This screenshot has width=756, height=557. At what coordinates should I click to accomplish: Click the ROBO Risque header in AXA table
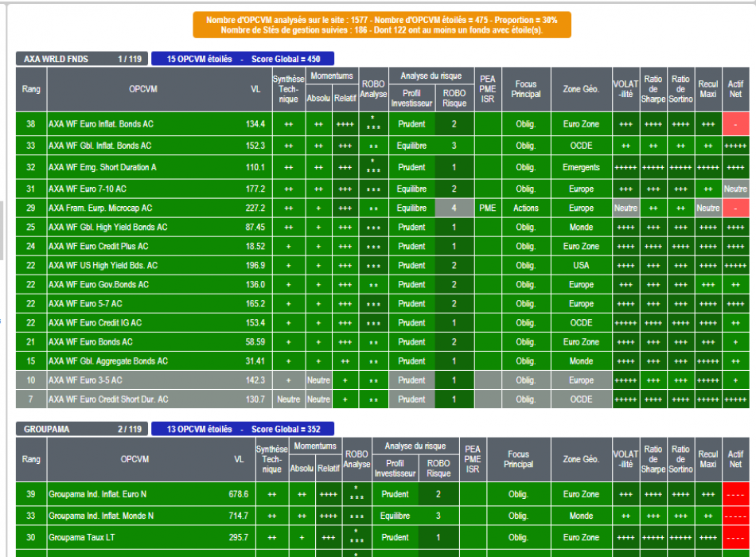[x=454, y=99]
